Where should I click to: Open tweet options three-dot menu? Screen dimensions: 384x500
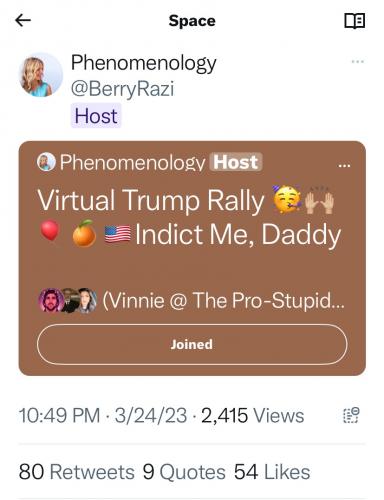click(358, 62)
